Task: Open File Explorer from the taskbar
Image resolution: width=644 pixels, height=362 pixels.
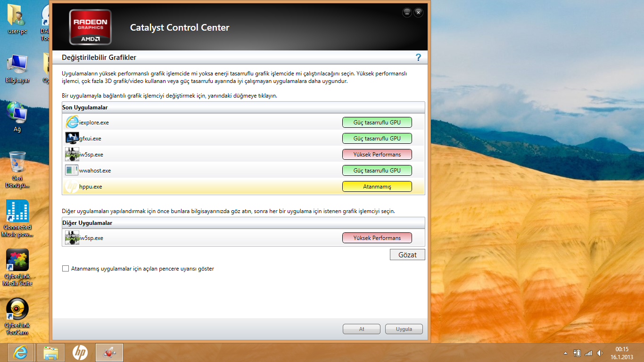Action: (50, 352)
